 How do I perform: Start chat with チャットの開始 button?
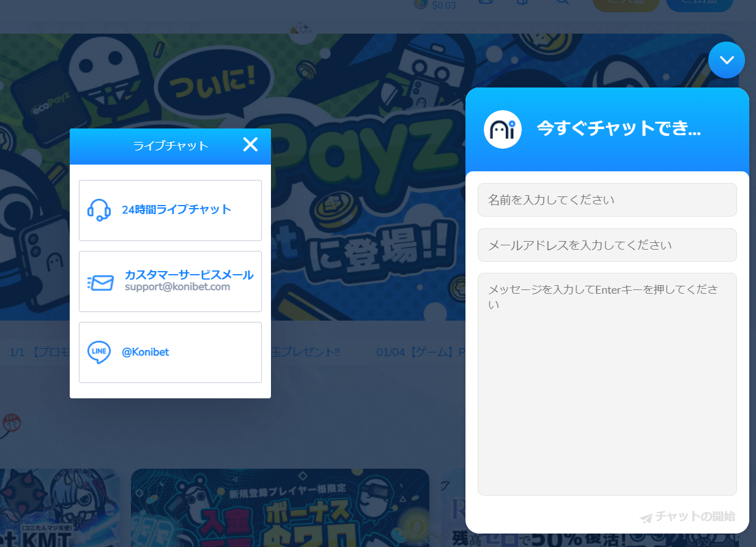(687, 517)
